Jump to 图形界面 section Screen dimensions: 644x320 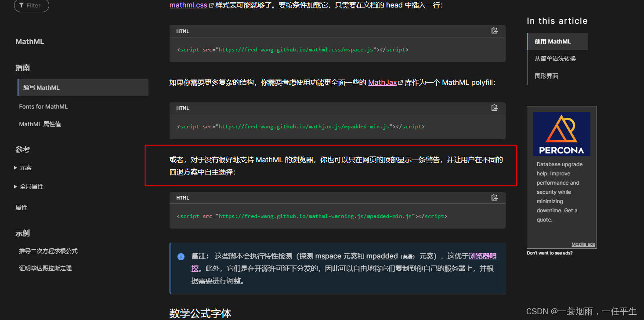point(546,76)
